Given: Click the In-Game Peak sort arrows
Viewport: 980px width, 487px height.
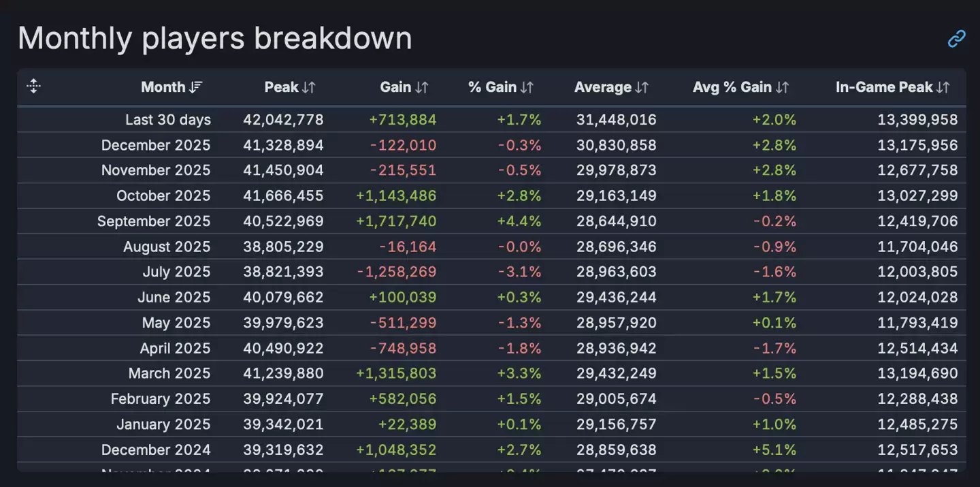Looking at the screenshot, I should tap(943, 87).
